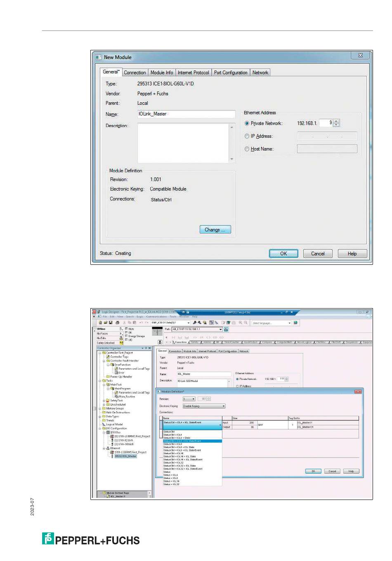Click Help in the Module Definition dialog
This screenshot has height=561, width=392.
[351, 471]
